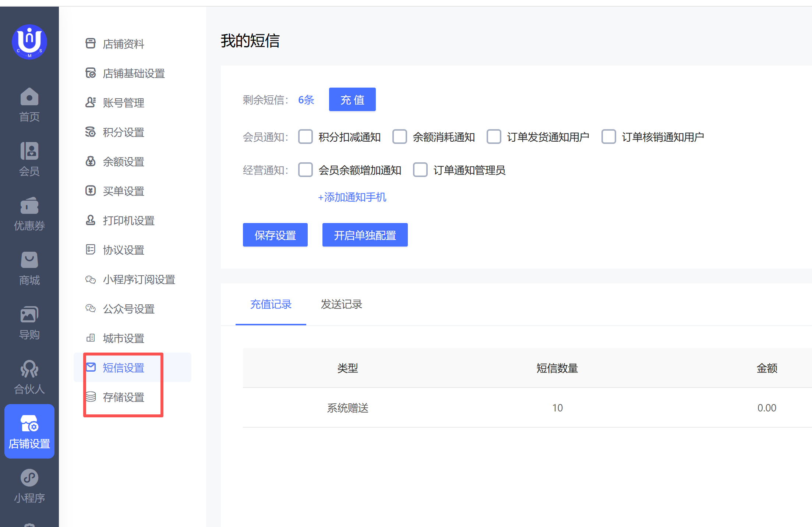Switch to the 发送记录 tab
812x527 pixels.
coord(341,304)
